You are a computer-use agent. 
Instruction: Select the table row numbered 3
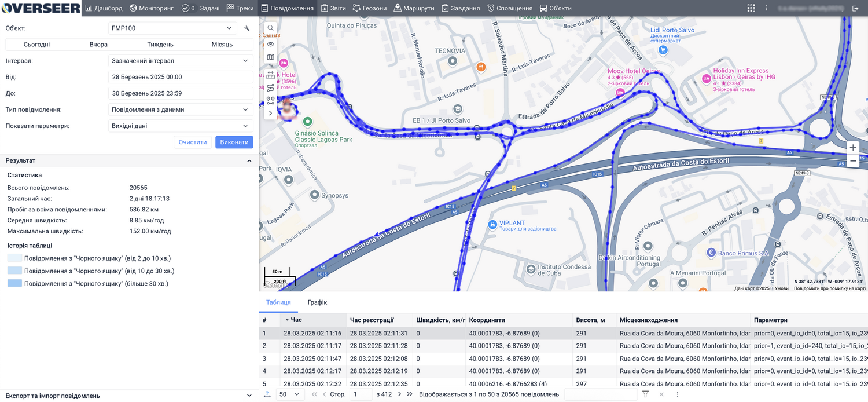click(564, 359)
